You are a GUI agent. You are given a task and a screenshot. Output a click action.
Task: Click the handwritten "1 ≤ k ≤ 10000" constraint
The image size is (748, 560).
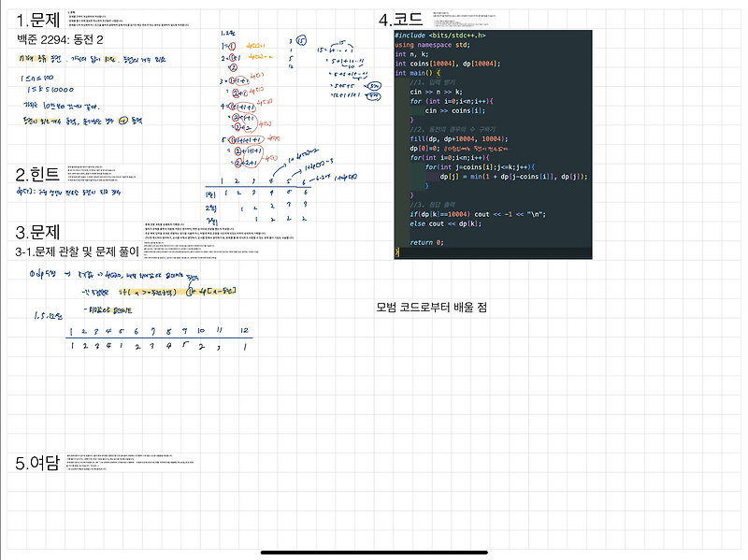(x=50, y=89)
